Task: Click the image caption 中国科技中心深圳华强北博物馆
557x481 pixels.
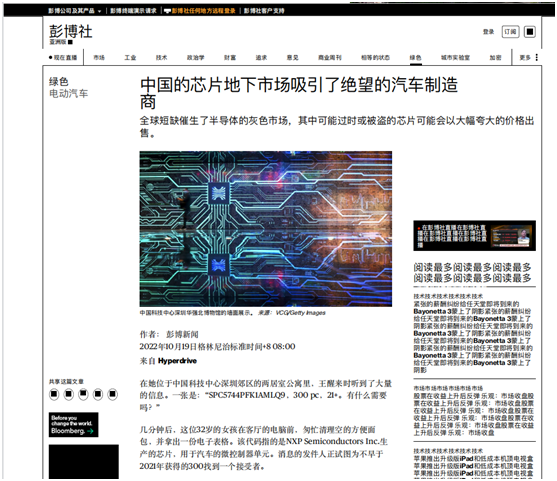Action: pyautogui.click(x=196, y=313)
